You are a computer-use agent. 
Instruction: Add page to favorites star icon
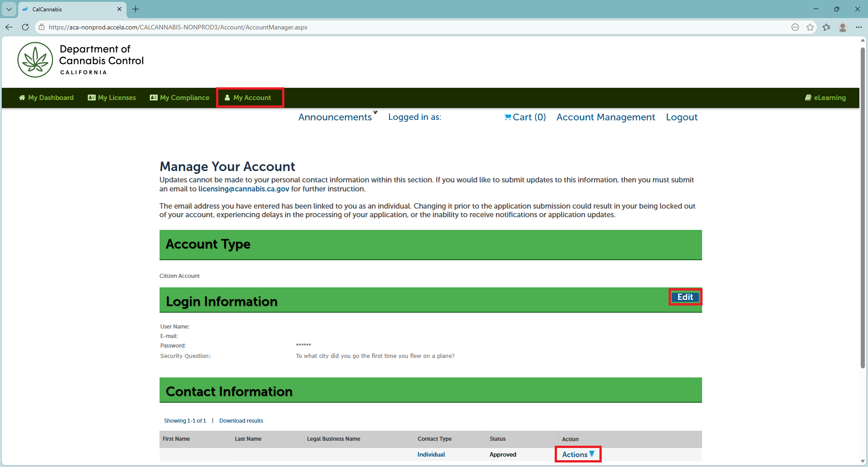click(810, 27)
